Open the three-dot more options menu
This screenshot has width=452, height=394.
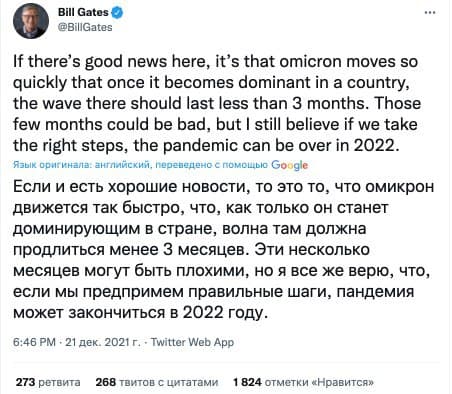point(430,13)
